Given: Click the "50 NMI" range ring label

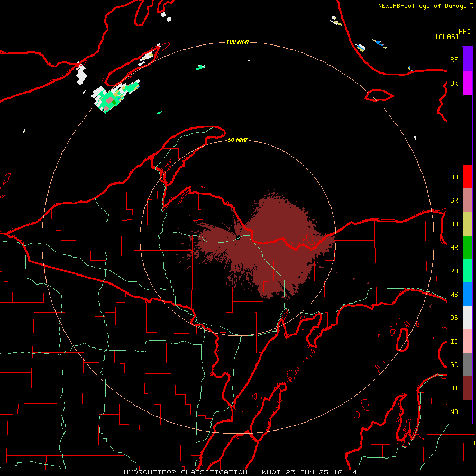Looking at the screenshot, I should click(237, 140).
